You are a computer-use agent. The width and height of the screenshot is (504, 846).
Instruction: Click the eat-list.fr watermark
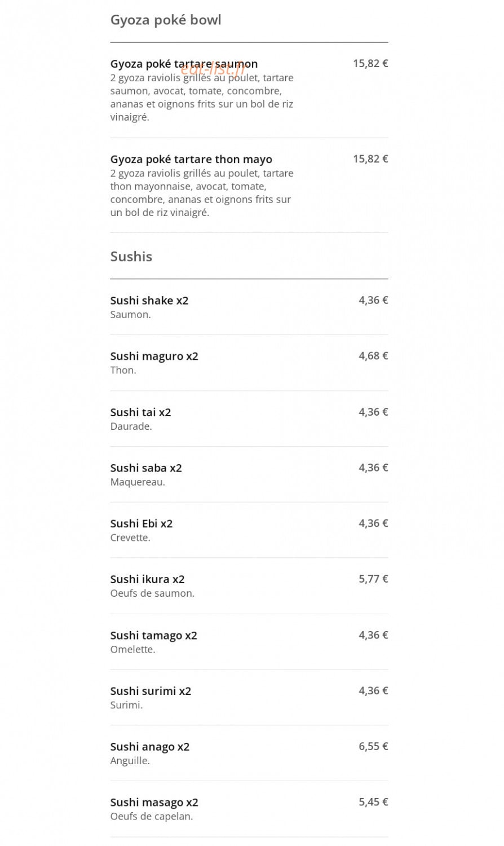point(213,69)
